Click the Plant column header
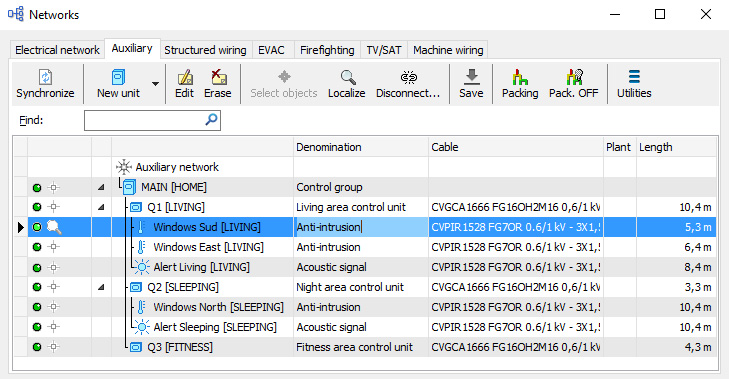 coord(620,147)
